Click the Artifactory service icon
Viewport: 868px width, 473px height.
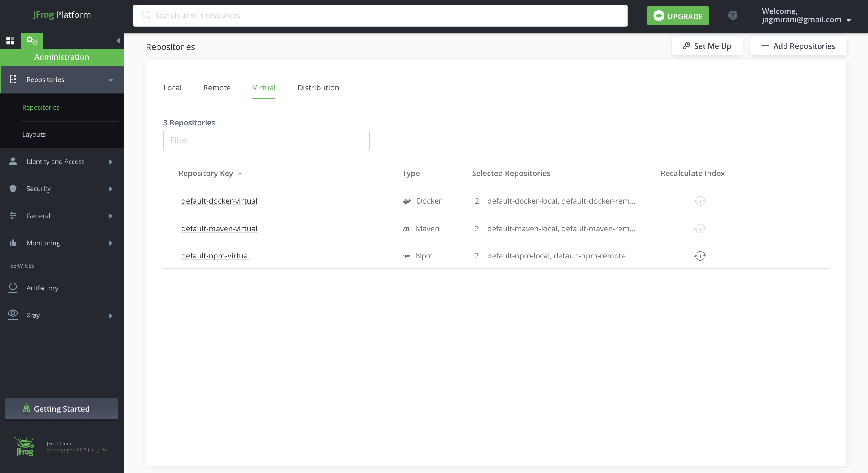coord(13,288)
